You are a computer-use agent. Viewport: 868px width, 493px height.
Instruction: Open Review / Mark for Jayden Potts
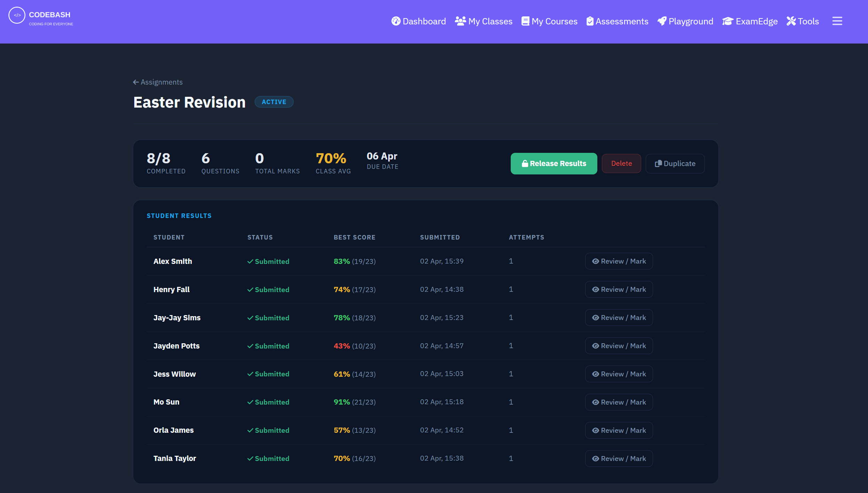pos(619,346)
